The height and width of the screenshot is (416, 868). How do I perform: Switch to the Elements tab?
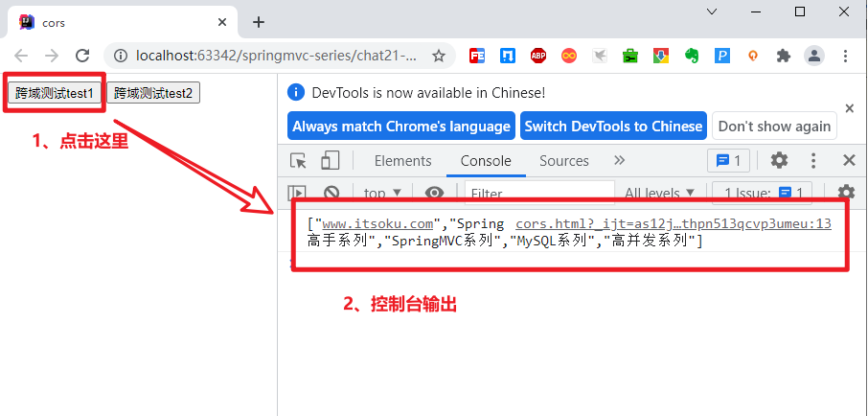coord(402,161)
